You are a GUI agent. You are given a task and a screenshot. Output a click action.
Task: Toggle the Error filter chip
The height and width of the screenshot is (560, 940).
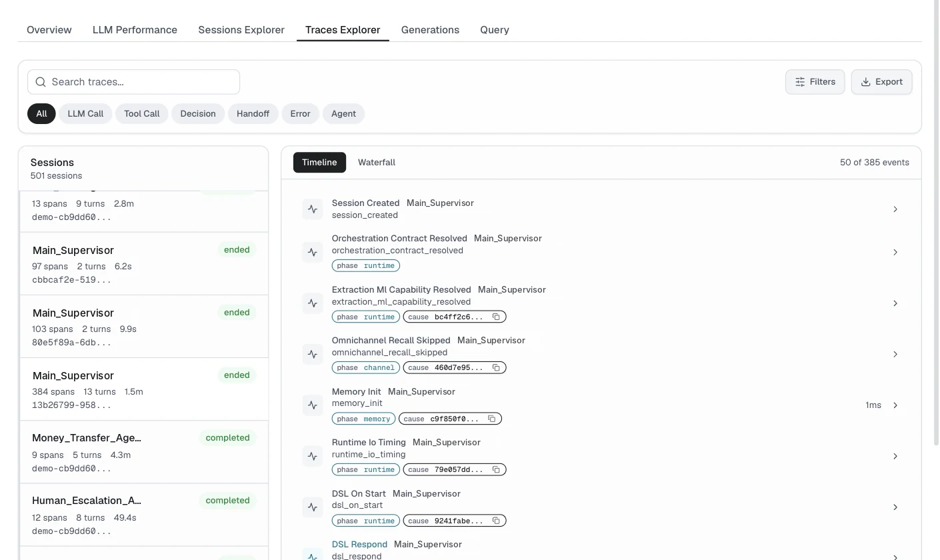[x=300, y=113]
